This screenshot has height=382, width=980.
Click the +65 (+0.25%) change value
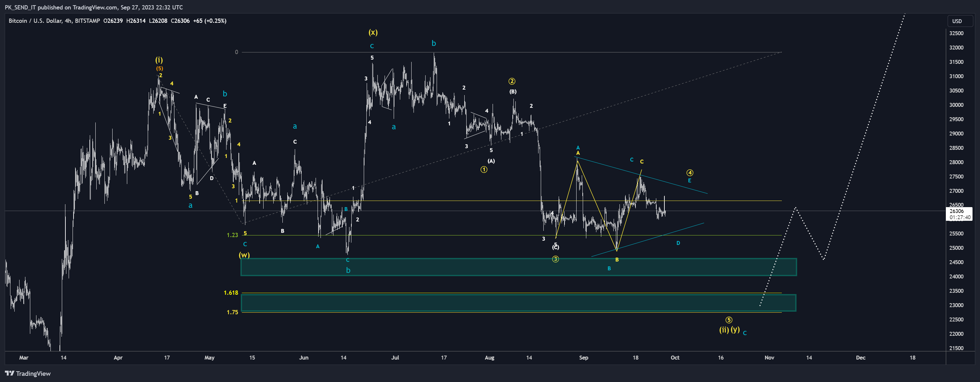click(x=210, y=21)
